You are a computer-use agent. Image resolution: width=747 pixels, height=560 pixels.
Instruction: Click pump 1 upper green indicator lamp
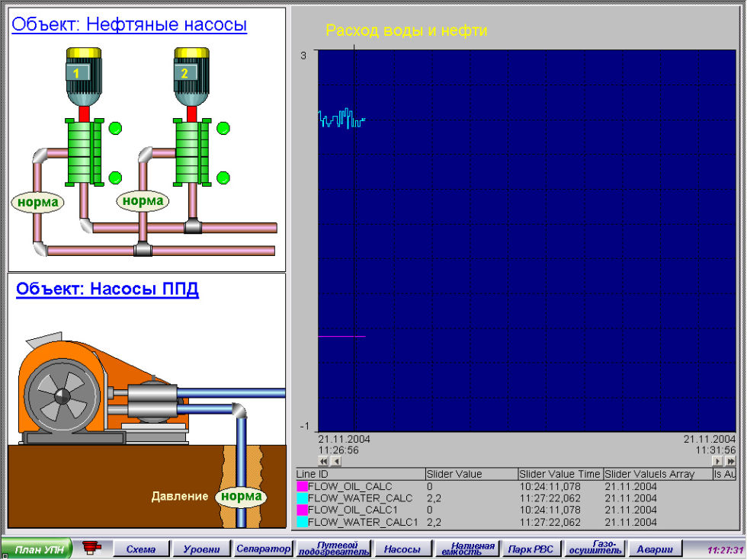tap(115, 128)
